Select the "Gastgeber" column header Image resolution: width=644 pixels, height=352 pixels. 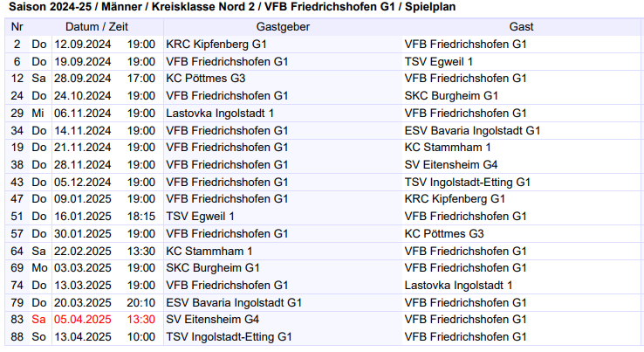(x=283, y=27)
